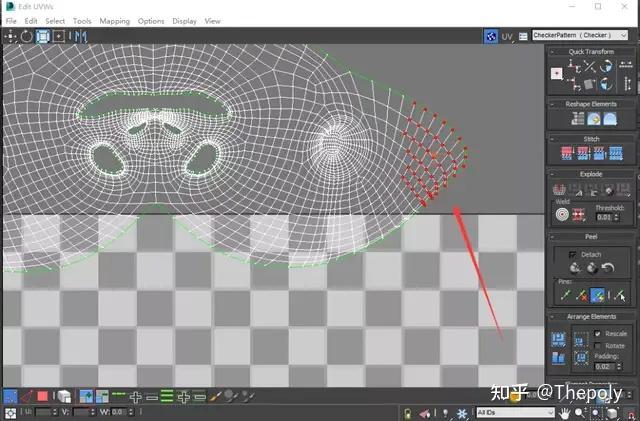The height and width of the screenshot is (421, 640).
Task: Click Relax Custom in Reshape Elements
Action: click(x=610, y=119)
